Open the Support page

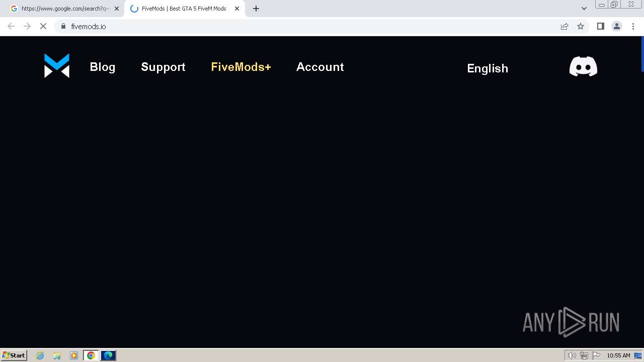(x=163, y=67)
